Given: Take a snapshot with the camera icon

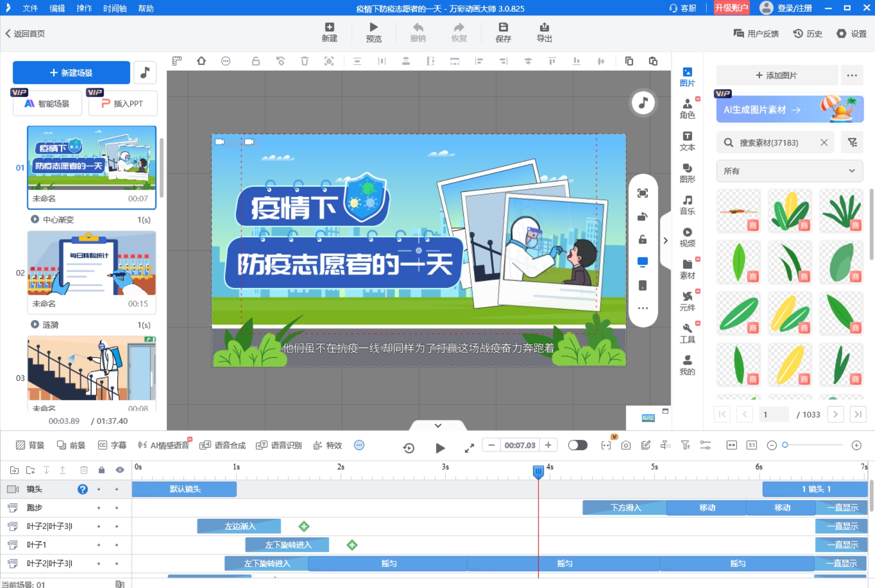Looking at the screenshot, I should 626,446.
